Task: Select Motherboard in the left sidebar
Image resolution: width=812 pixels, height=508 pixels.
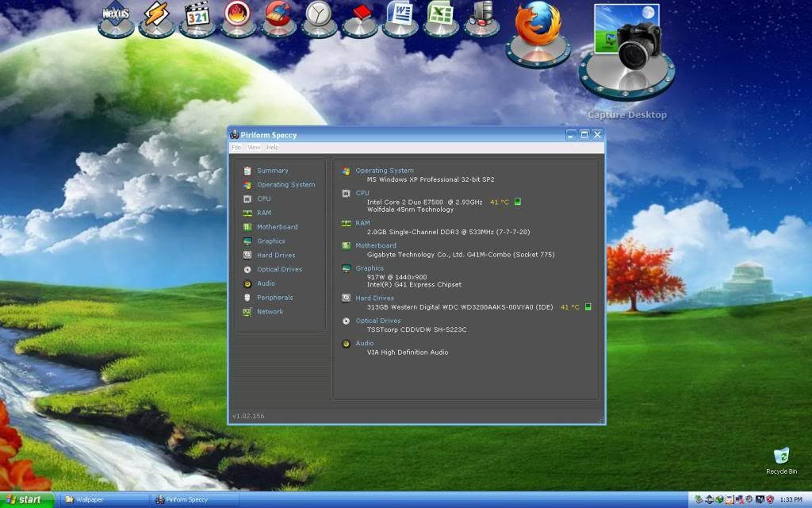Action: pos(277,227)
